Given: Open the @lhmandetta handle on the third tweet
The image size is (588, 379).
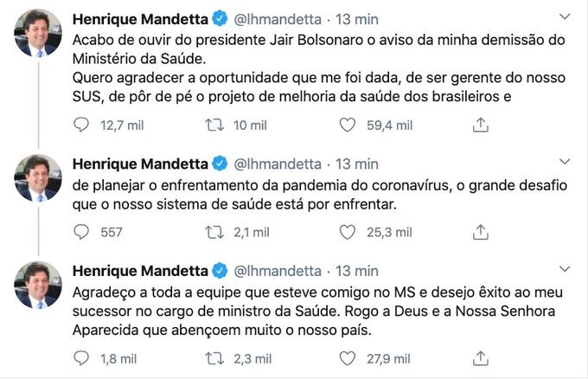Looking at the screenshot, I should pos(278,271).
